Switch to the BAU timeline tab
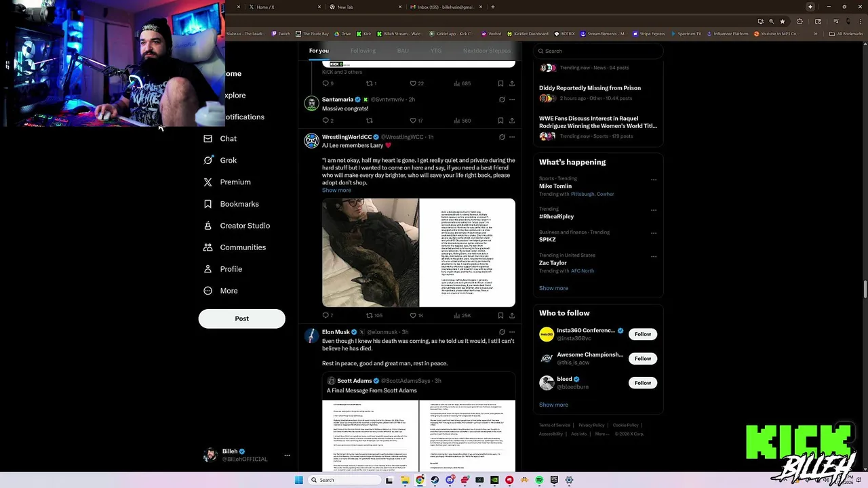The image size is (868, 488). coord(403,51)
